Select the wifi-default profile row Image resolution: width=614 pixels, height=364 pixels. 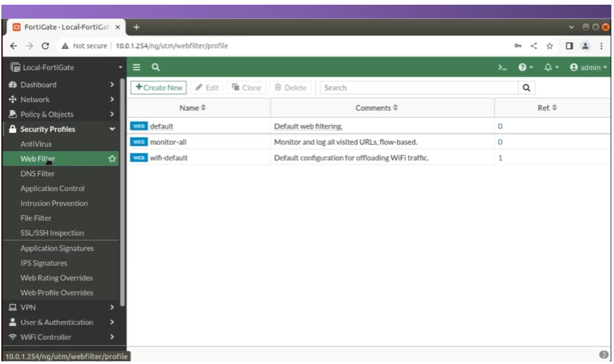pos(369,158)
